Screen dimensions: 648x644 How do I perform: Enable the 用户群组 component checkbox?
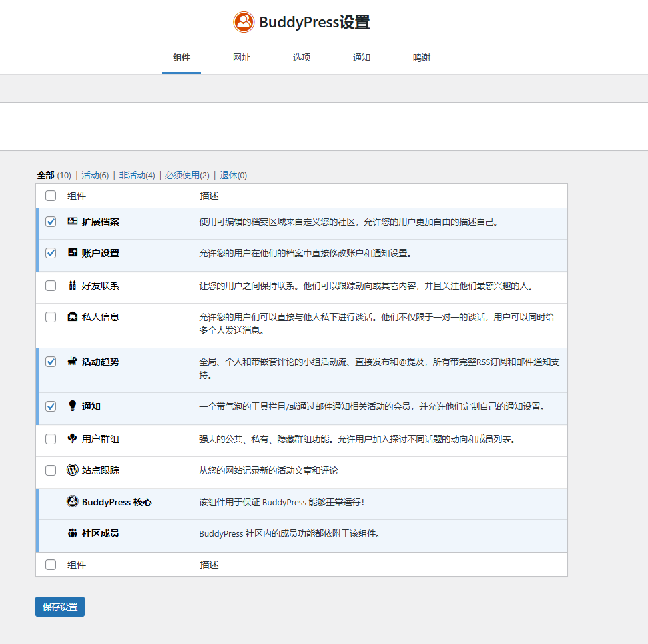pos(51,439)
